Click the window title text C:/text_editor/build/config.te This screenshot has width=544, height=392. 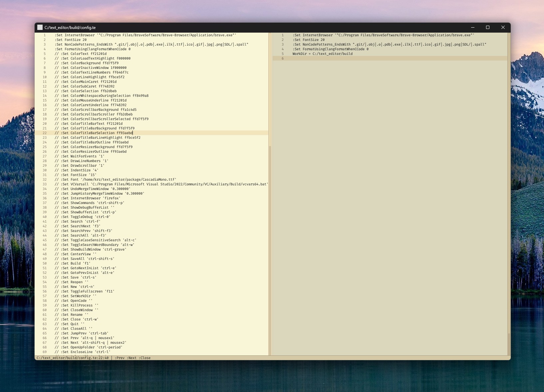click(70, 28)
